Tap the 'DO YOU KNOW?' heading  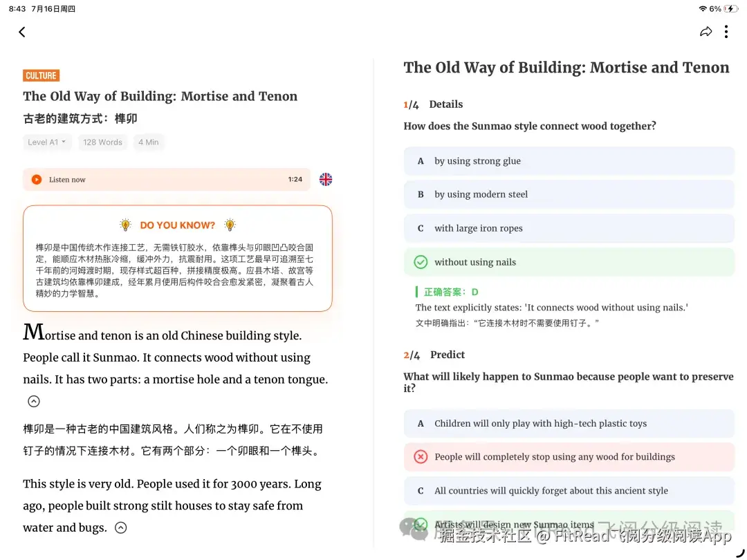177,225
